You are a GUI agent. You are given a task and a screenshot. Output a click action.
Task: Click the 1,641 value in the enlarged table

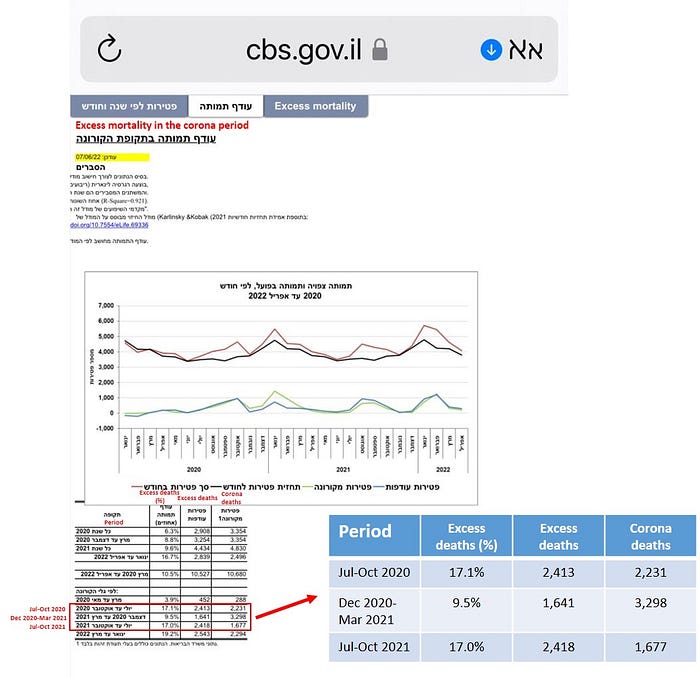(558, 602)
